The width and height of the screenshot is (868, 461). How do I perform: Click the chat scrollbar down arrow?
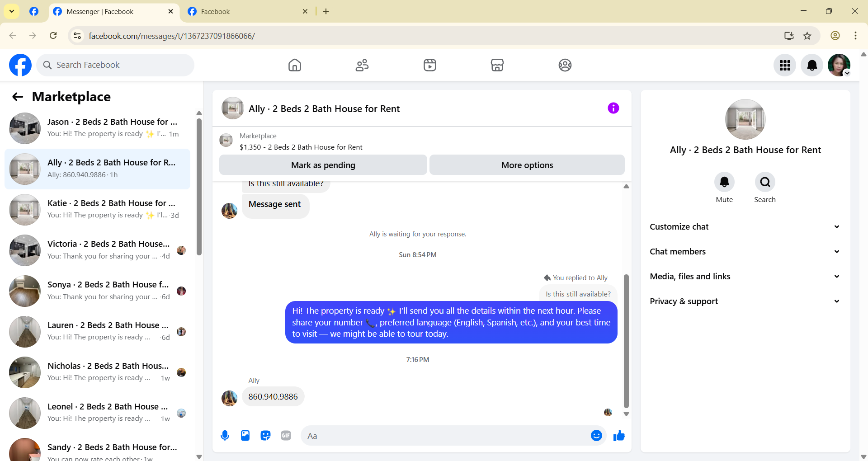click(x=626, y=414)
